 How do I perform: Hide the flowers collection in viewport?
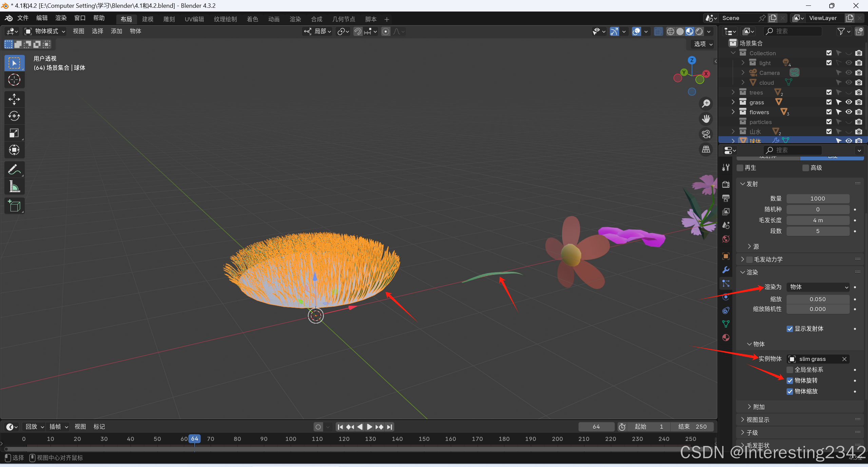point(849,112)
